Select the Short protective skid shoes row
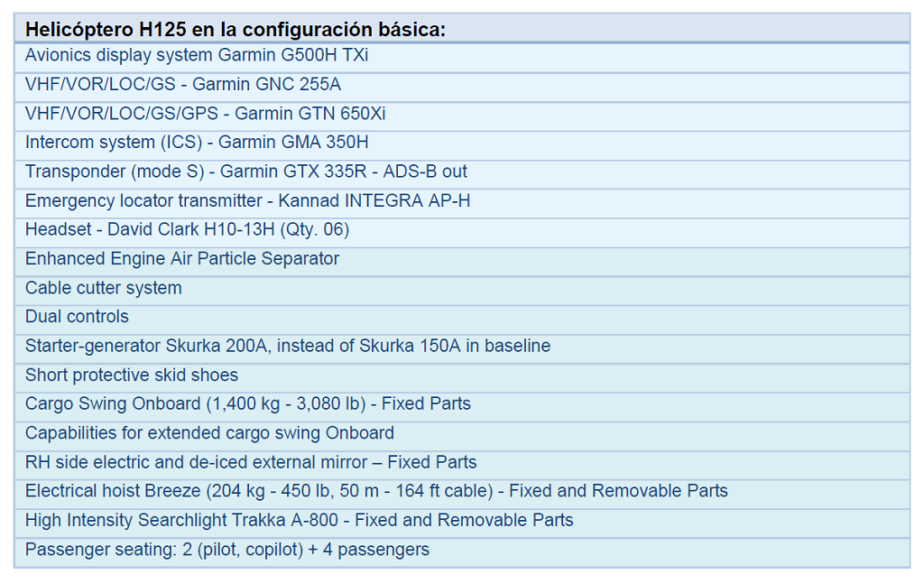Screen dimensions: 924x584 462,377
